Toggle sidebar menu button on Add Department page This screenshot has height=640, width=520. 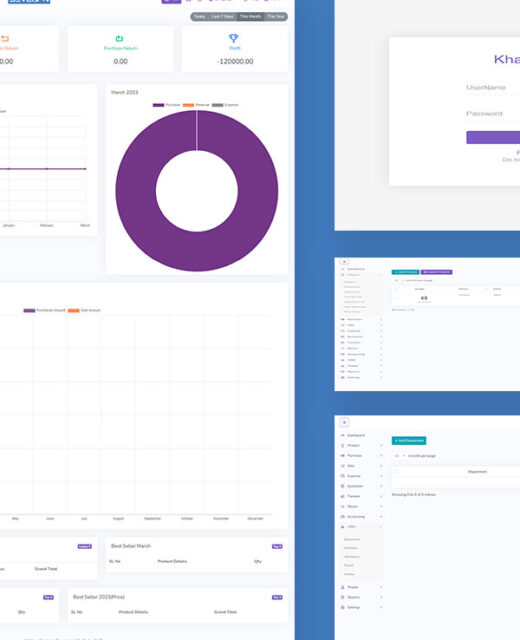[344, 422]
